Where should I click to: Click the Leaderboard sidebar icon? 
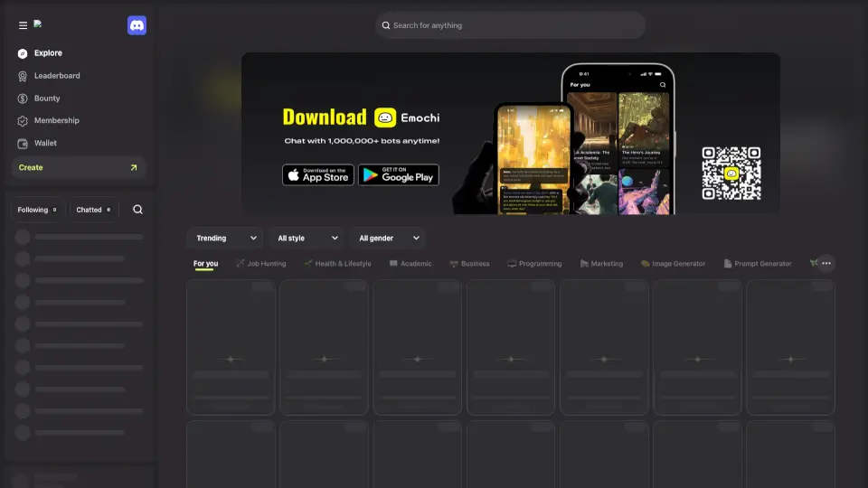tap(23, 76)
